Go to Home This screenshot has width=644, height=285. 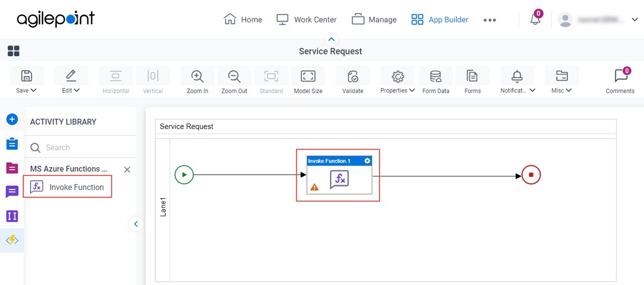point(243,20)
